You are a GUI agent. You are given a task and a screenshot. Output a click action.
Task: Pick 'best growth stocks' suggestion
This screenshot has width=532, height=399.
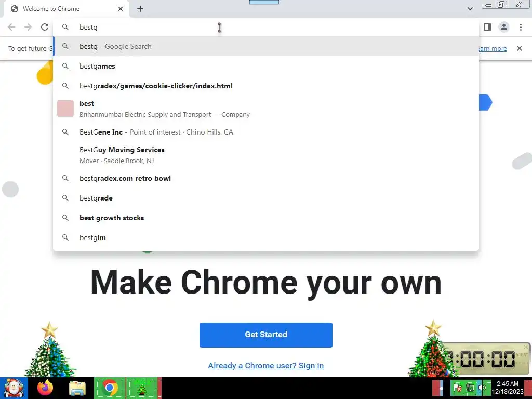coord(266,218)
